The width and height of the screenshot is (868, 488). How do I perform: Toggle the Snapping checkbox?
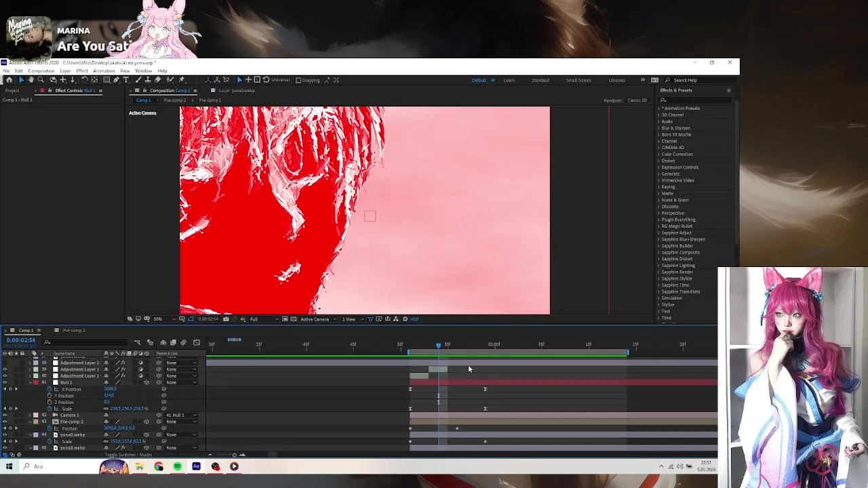pos(298,80)
